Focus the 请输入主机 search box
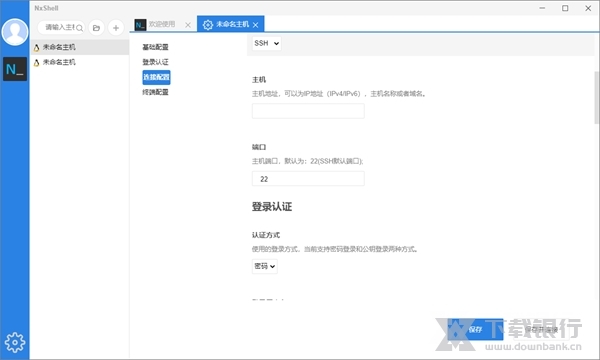This screenshot has width=600, height=360. coord(60,28)
